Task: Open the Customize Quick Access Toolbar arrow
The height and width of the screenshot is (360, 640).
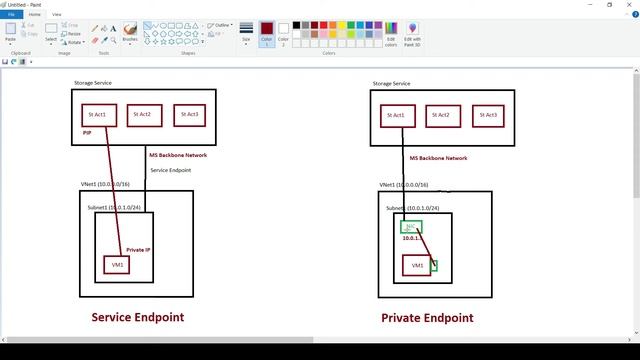Action: click(31, 62)
